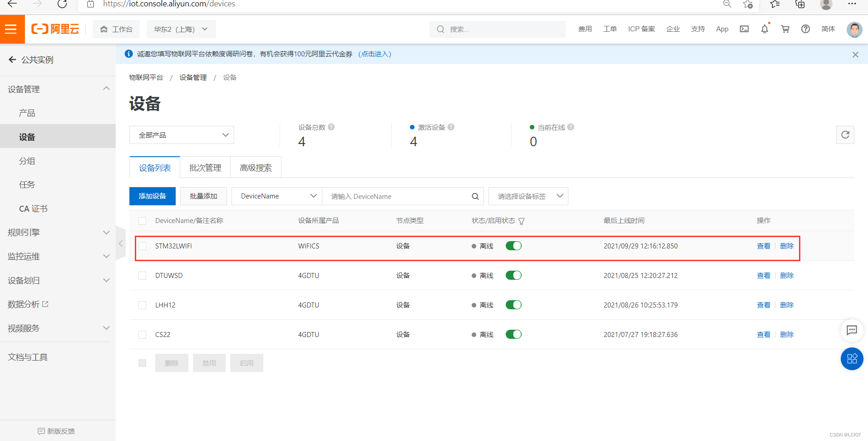Open the Cloud Shell terminal icon

(x=744, y=29)
